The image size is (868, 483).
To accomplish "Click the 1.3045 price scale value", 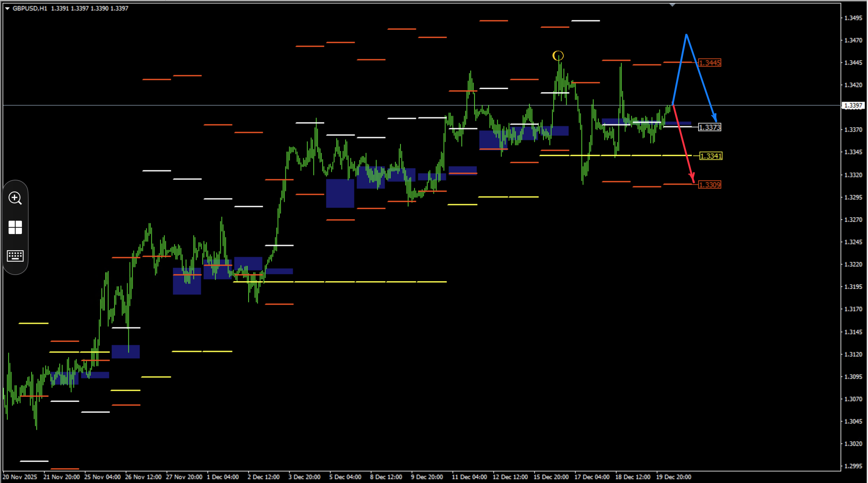I will click(853, 421).
